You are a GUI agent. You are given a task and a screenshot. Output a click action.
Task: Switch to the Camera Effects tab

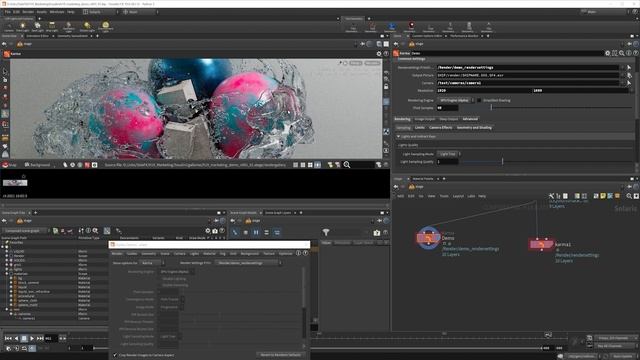[440, 128]
